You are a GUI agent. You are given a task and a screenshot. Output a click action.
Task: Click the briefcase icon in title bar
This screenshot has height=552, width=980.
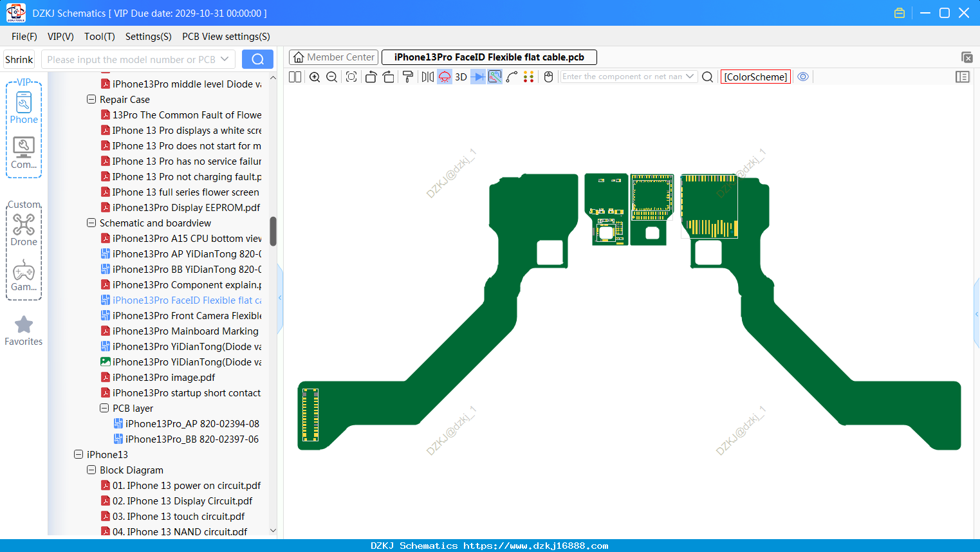900,13
